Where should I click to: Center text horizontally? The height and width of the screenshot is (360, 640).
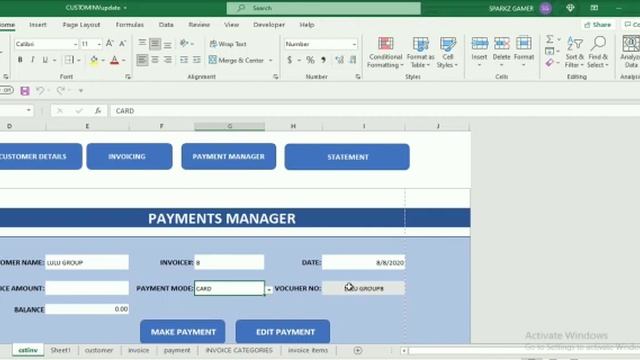155,60
